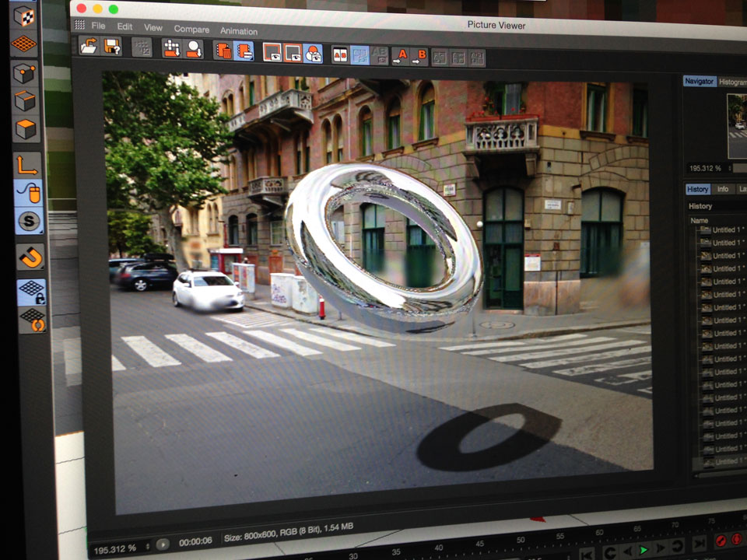Image resolution: width=747 pixels, height=560 pixels.
Task: Select first Untitled 1 entry in History list
Action: (x=724, y=230)
